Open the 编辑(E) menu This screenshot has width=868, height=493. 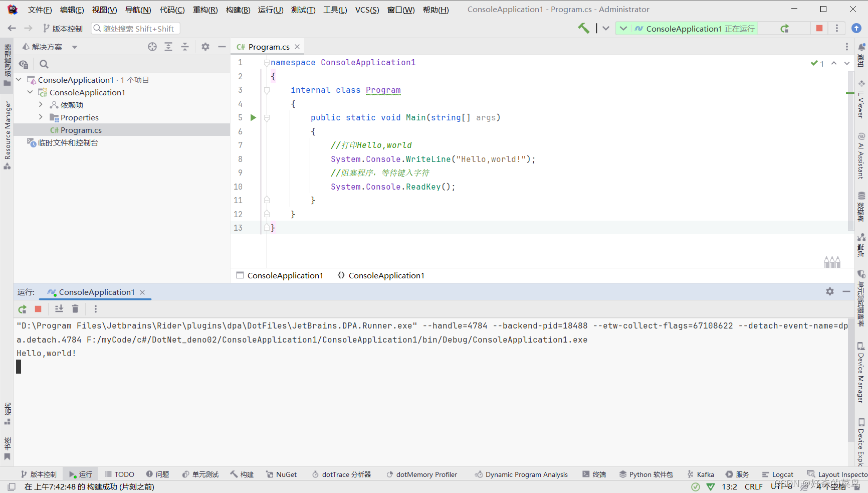tap(72, 10)
